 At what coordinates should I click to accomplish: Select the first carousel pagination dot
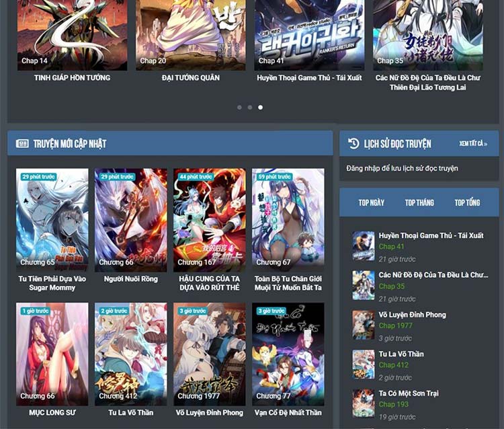[x=239, y=107]
